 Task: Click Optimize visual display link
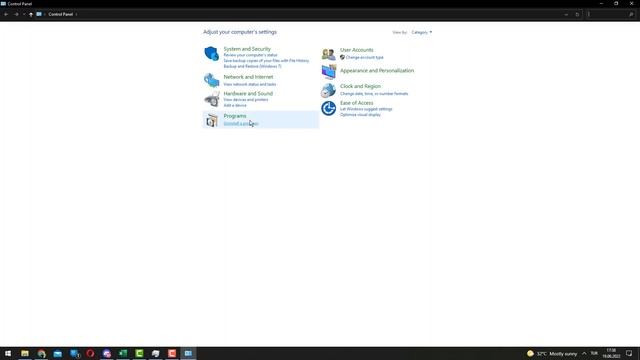click(360, 115)
